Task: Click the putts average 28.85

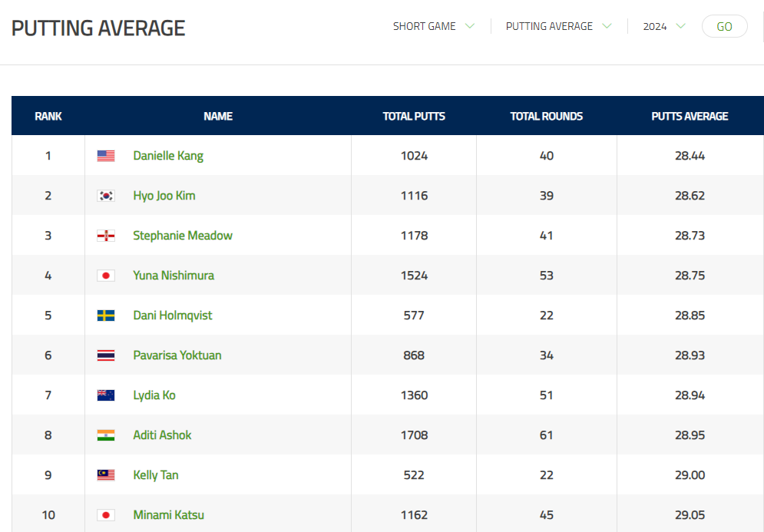Action: click(x=690, y=316)
